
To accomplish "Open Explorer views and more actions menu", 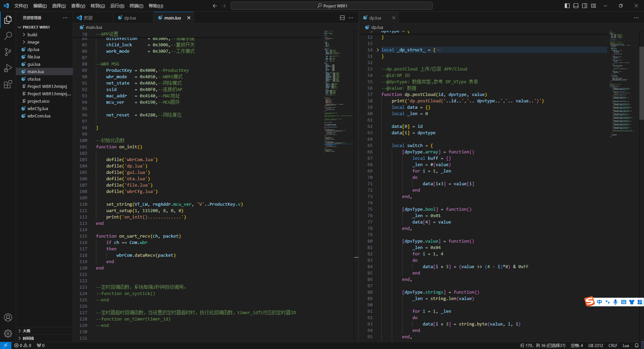I will point(65,18).
